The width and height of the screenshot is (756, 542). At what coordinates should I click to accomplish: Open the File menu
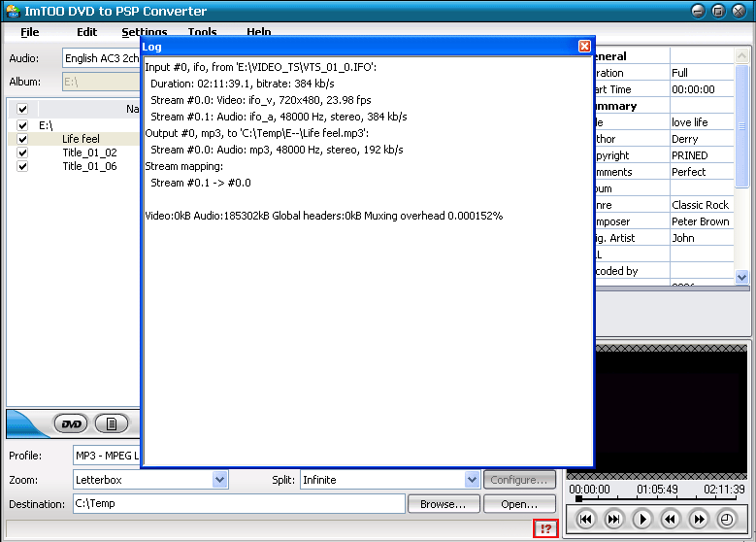[x=30, y=32]
